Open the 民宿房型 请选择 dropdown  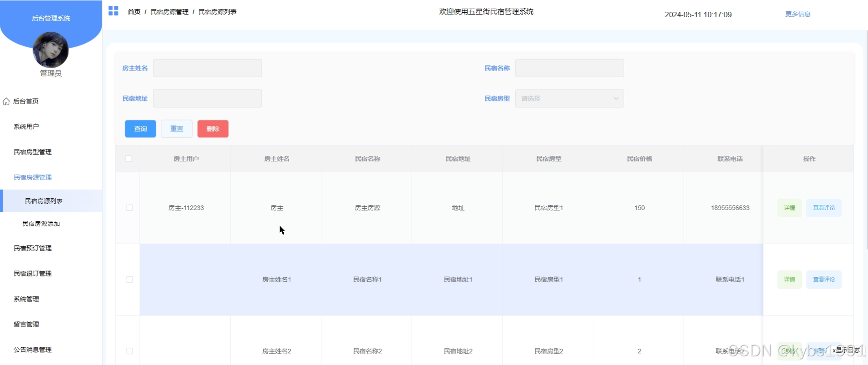coord(569,98)
